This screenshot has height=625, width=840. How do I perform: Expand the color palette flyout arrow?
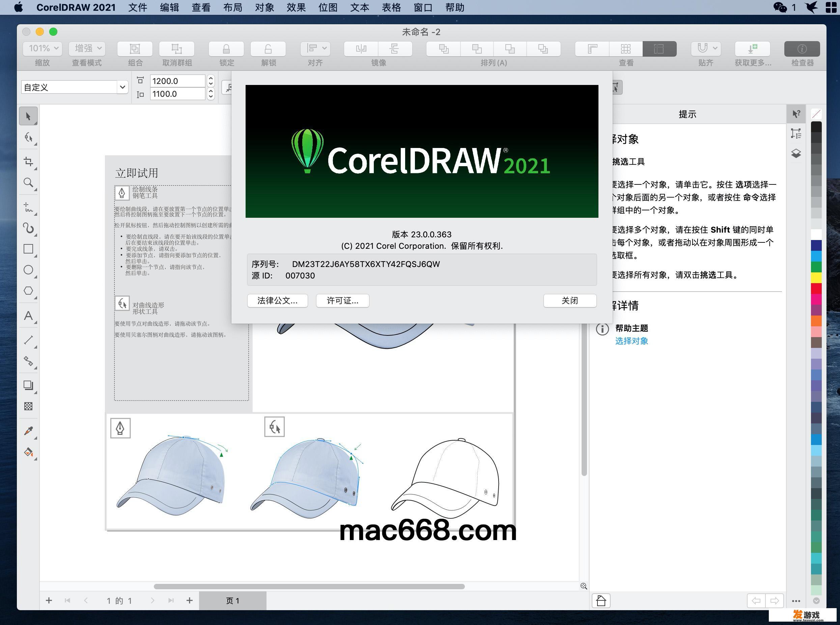(816, 600)
